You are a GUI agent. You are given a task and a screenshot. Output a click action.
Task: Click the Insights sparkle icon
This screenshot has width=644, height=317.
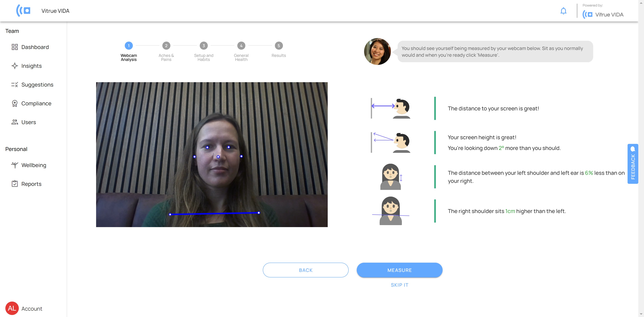tap(15, 66)
